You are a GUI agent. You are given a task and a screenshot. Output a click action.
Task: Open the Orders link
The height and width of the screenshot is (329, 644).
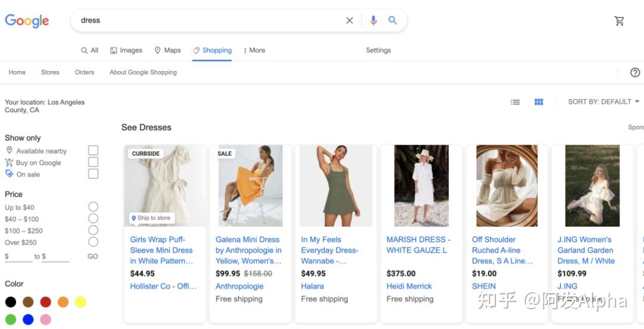pos(85,72)
